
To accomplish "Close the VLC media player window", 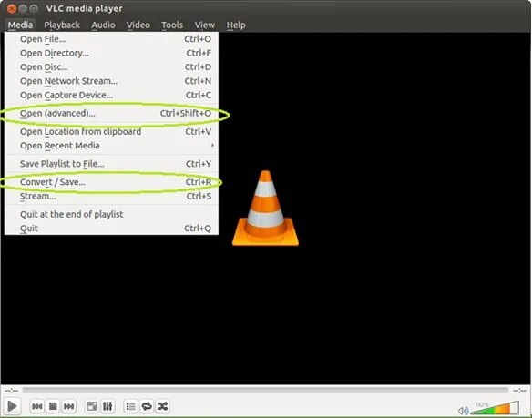I will click(x=12, y=8).
